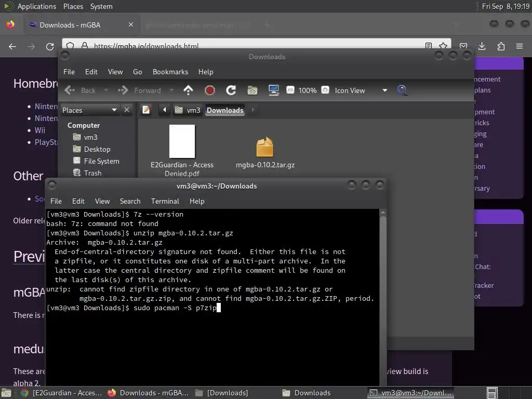Select vm3 in Places sidebar
This screenshot has width=532, height=399.
(x=85, y=137)
